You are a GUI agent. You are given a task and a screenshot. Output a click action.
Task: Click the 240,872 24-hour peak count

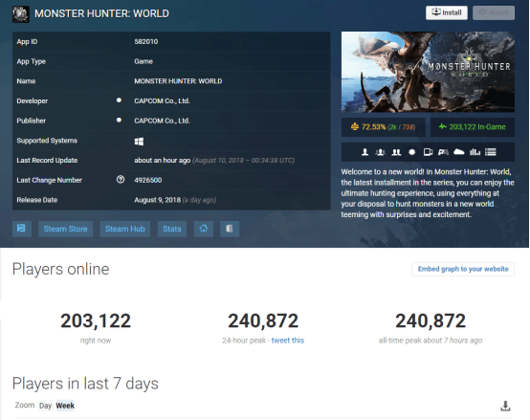pos(263,321)
